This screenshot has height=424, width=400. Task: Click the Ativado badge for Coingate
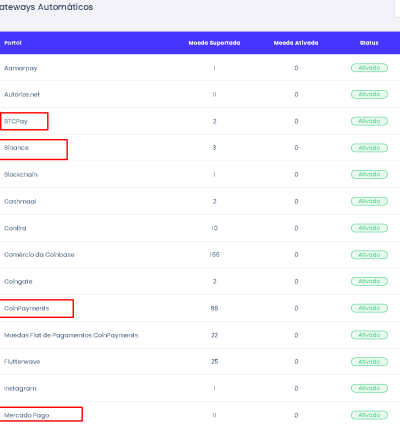tap(369, 282)
